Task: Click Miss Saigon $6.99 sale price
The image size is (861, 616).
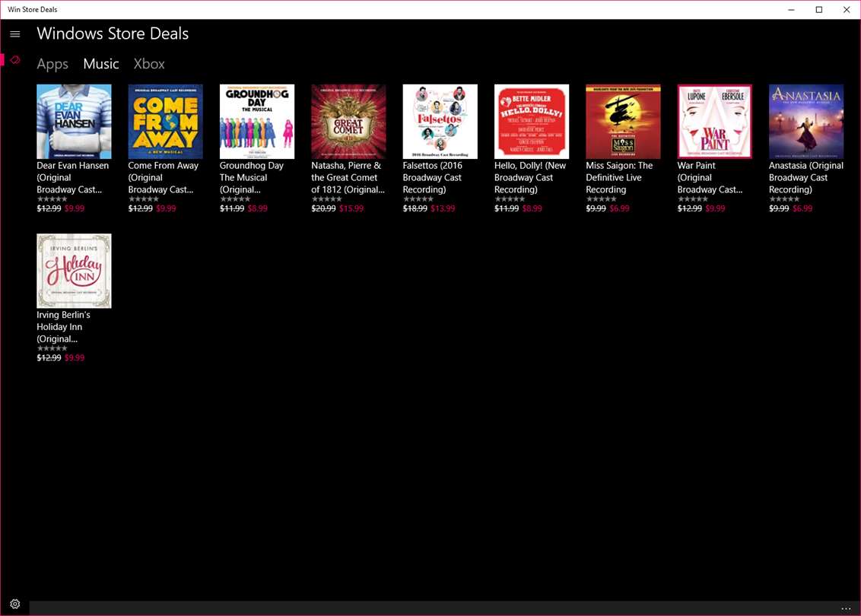Action: [x=619, y=208]
